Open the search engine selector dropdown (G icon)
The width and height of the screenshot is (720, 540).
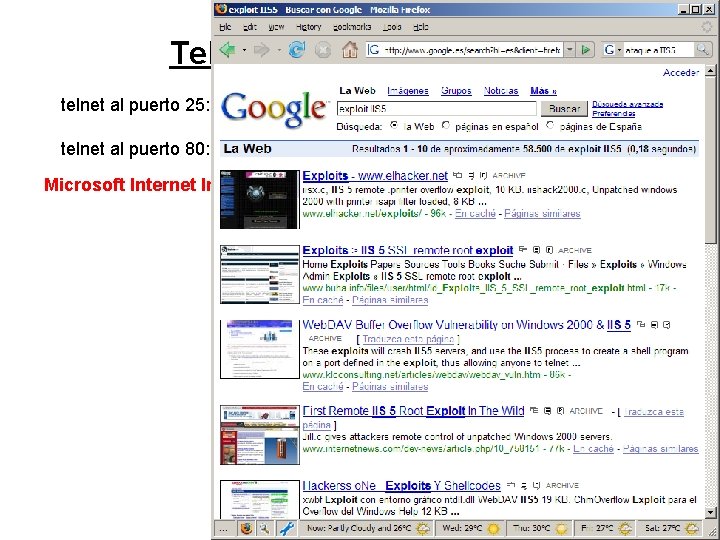tap(613, 50)
